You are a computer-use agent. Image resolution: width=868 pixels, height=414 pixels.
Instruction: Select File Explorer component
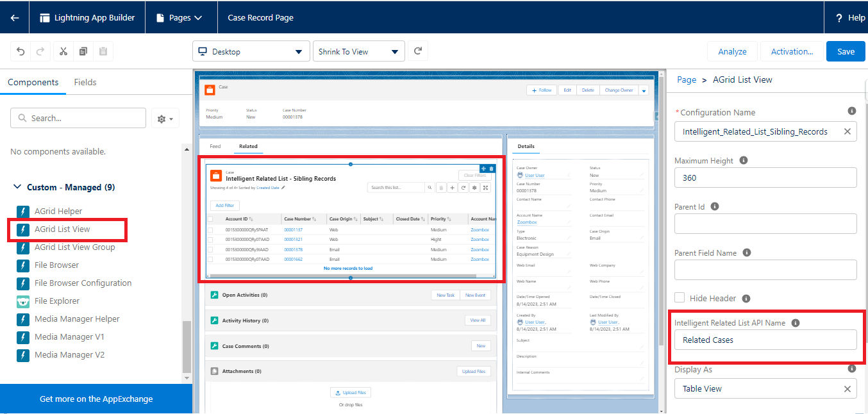pos(57,301)
